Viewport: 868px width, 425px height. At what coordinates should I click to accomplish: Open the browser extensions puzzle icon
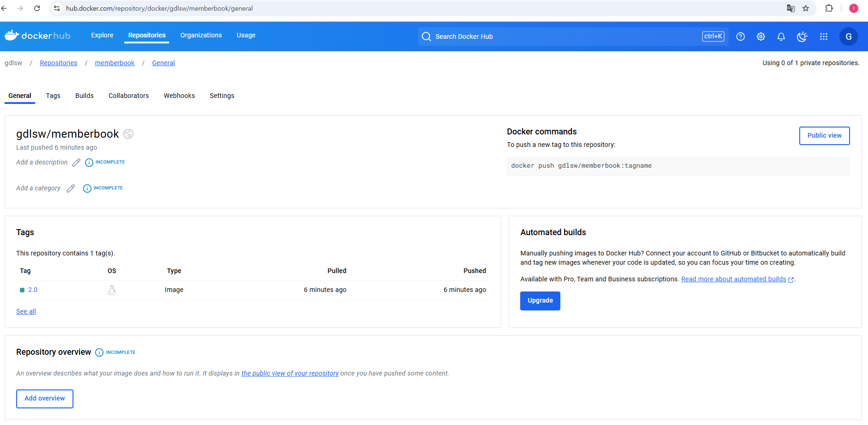829,8
